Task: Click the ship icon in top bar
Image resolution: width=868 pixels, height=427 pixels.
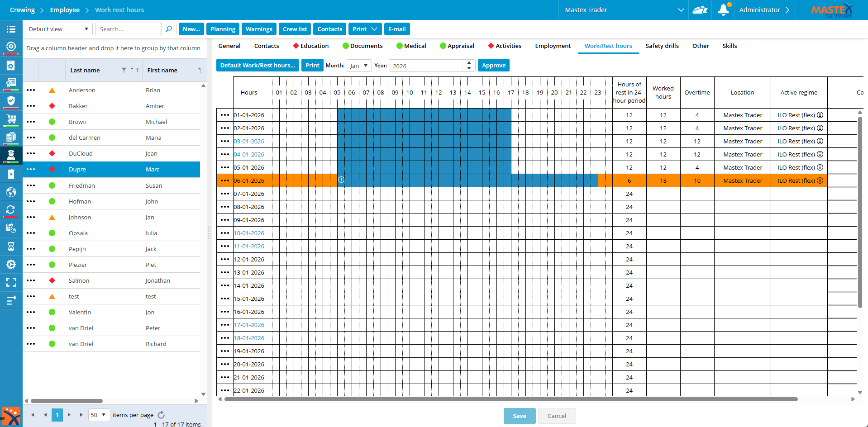Action: click(x=700, y=10)
